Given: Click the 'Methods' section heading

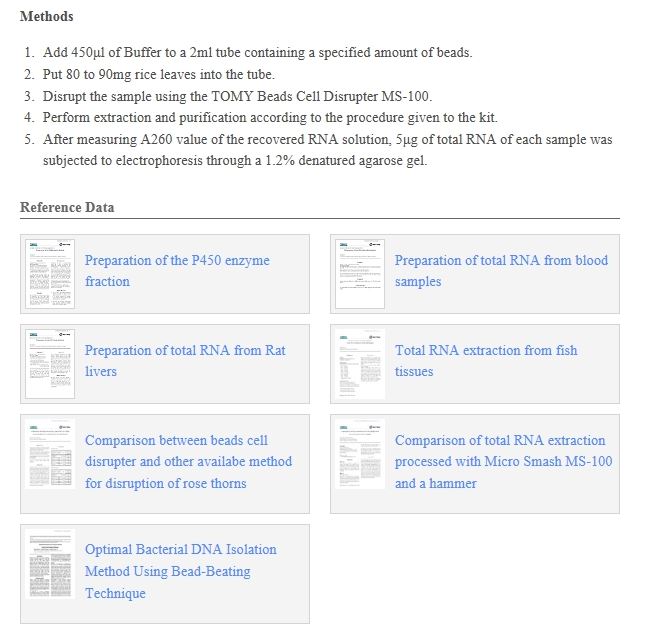Looking at the screenshot, I should [x=46, y=17].
